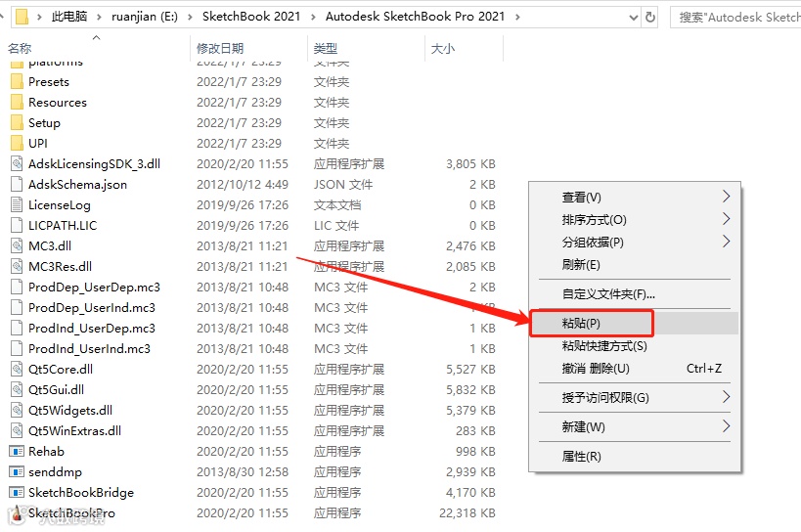Click SketchBook 2021 in the address path

tap(251, 17)
